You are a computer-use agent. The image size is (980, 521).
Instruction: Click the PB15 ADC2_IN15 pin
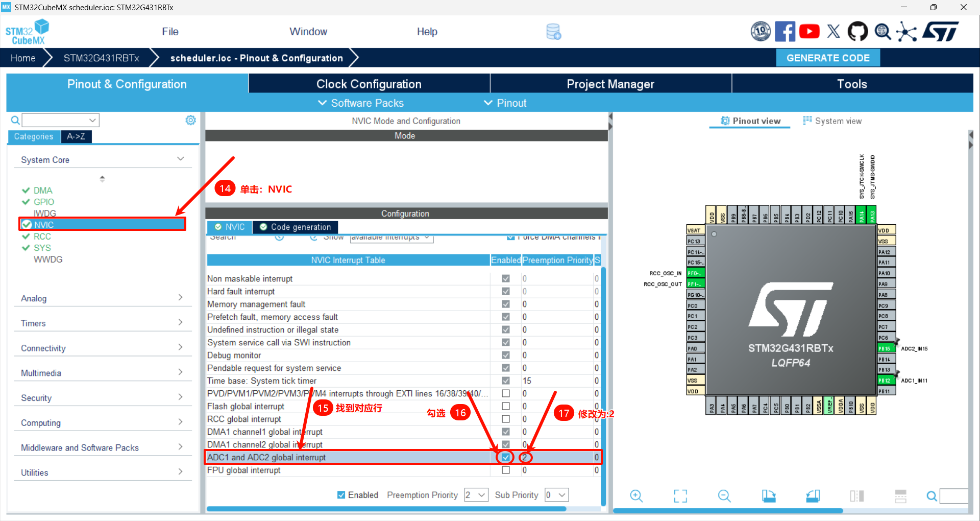coord(886,349)
